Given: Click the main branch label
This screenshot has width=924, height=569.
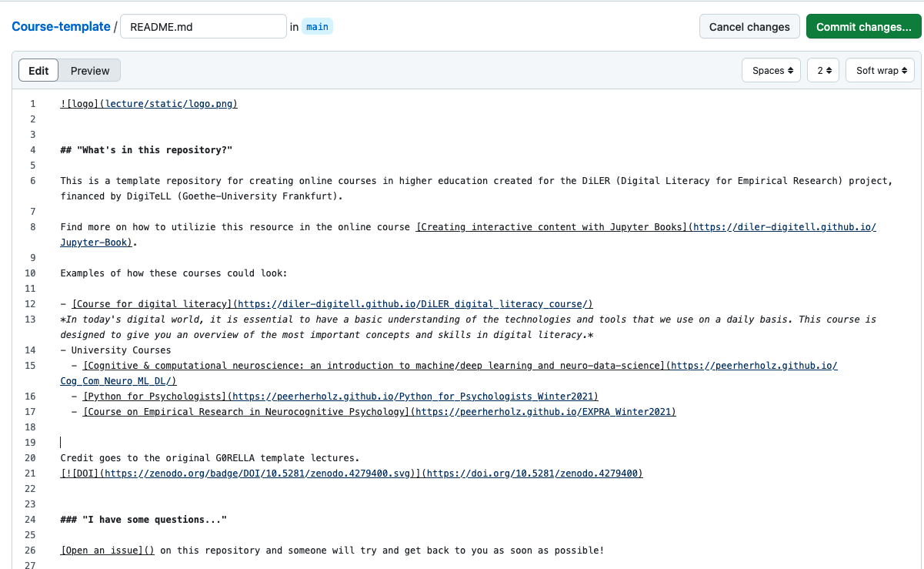Looking at the screenshot, I should pyautogui.click(x=317, y=26).
